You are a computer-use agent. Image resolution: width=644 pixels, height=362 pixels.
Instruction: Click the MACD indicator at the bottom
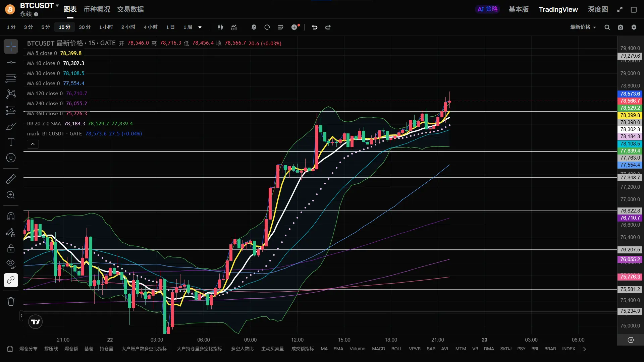[x=378, y=349]
